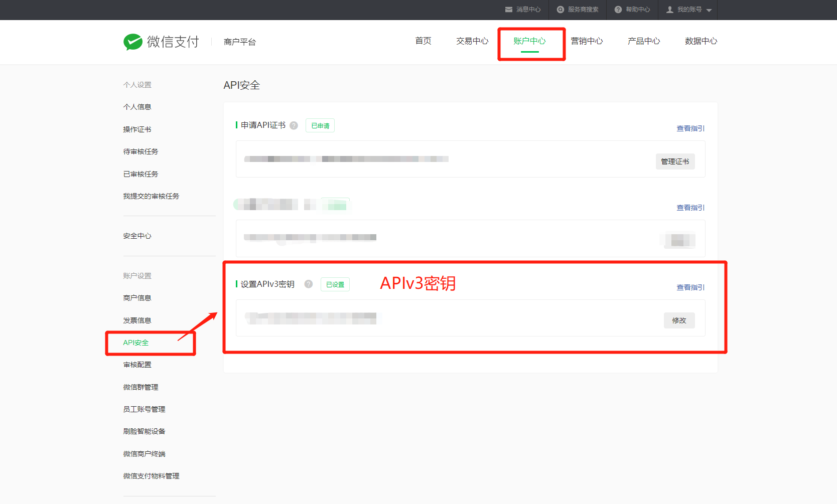This screenshot has width=837, height=504.
Task: Select API安全 in sidebar
Action: [136, 343]
